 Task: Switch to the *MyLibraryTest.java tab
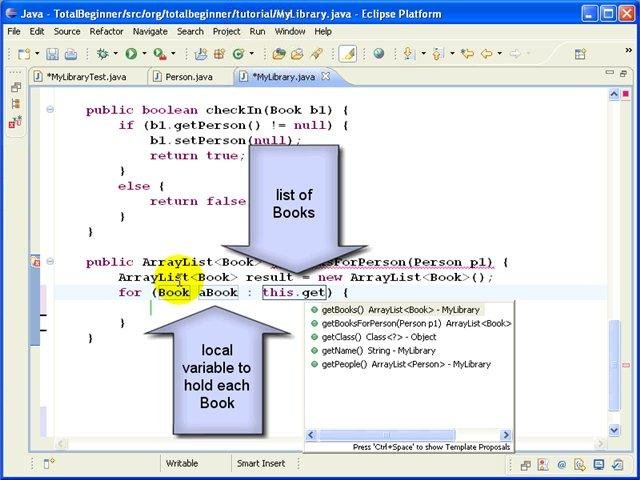tap(87, 77)
